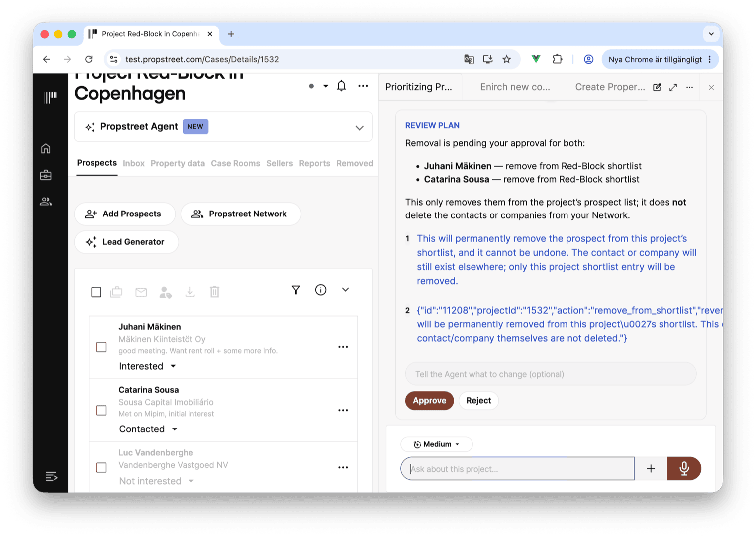Screen dimensions: 756x536
Task: Open the info circle icon
Action: click(321, 290)
